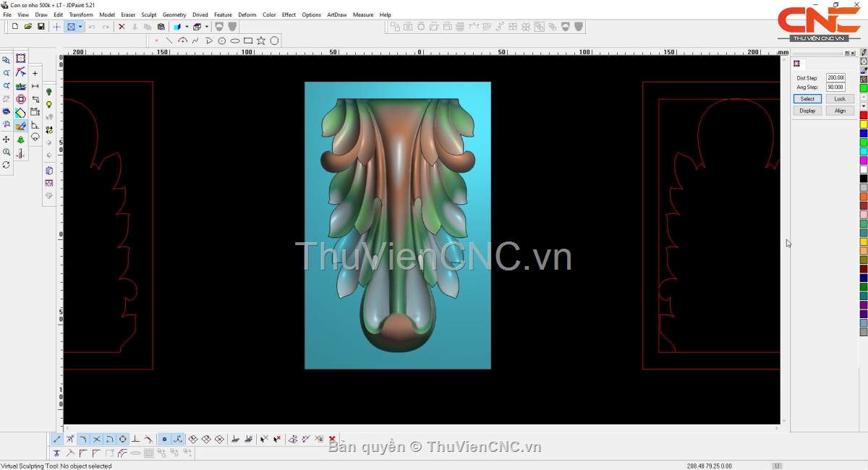
Task: Click the star shape drawing tool
Action: 261,40
